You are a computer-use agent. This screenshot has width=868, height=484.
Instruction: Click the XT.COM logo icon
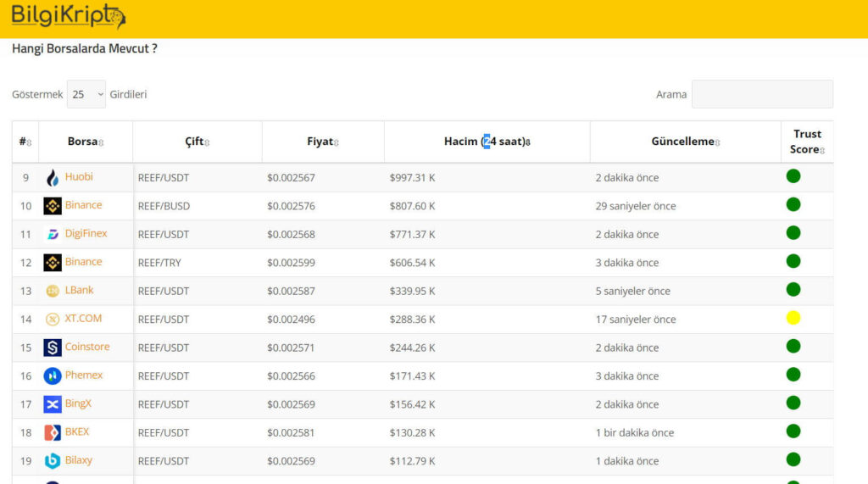click(x=53, y=319)
